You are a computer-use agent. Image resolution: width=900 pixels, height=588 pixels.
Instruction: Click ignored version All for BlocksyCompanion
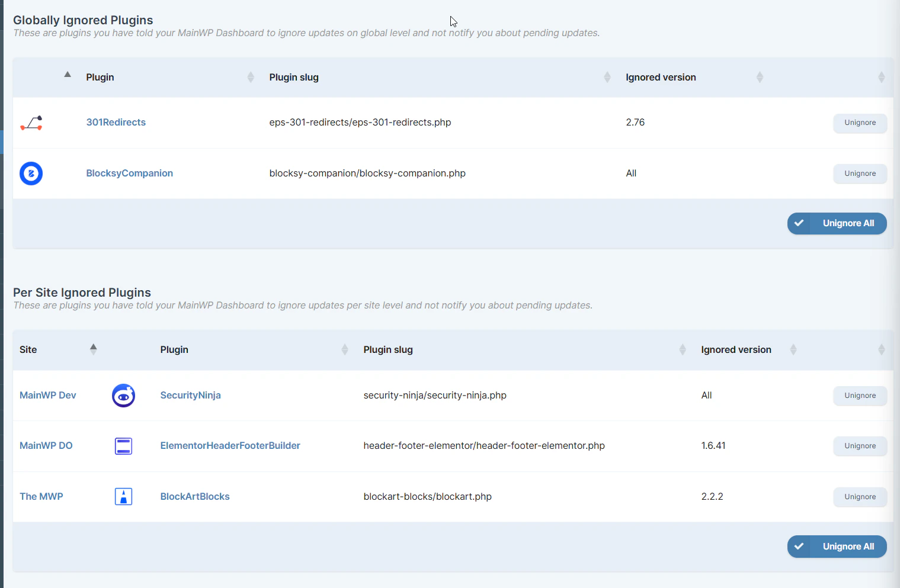[631, 173]
